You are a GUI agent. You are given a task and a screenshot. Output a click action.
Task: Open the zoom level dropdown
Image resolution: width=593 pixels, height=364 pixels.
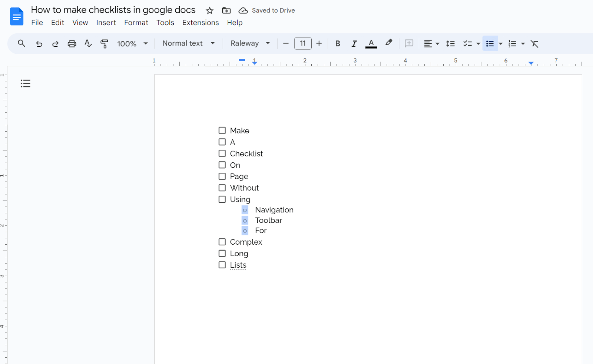pos(132,43)
